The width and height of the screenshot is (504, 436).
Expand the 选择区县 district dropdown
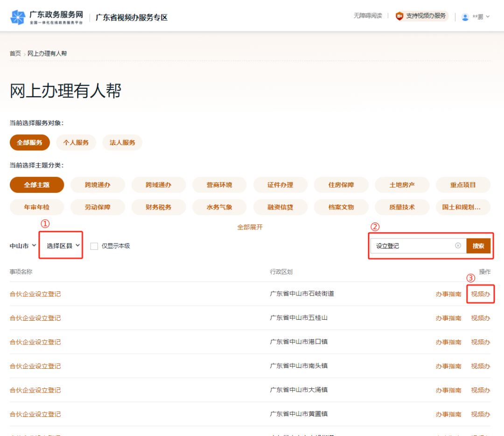[60, 245]
